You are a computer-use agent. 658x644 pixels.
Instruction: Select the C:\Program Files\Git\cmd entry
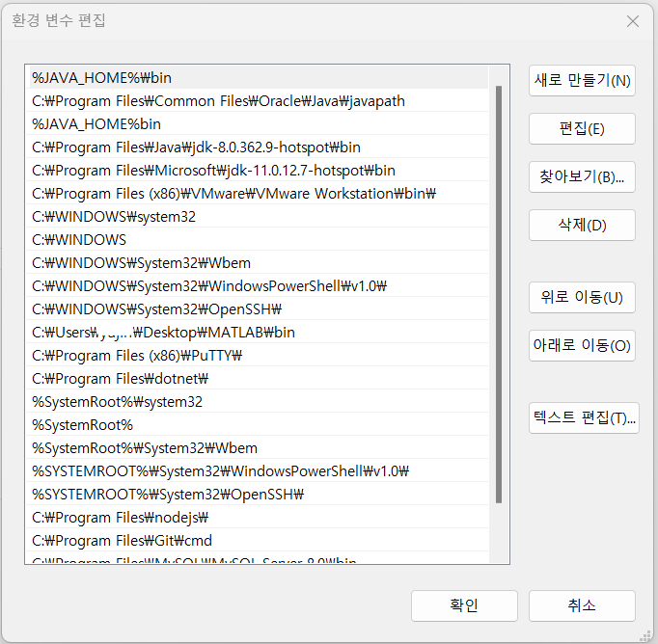coord(258,541)
